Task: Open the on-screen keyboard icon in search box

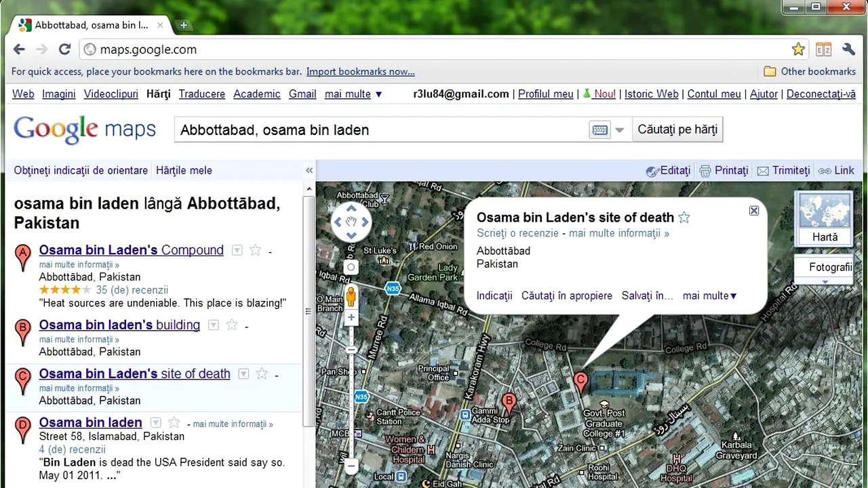Action: click(x=599, y=130)
